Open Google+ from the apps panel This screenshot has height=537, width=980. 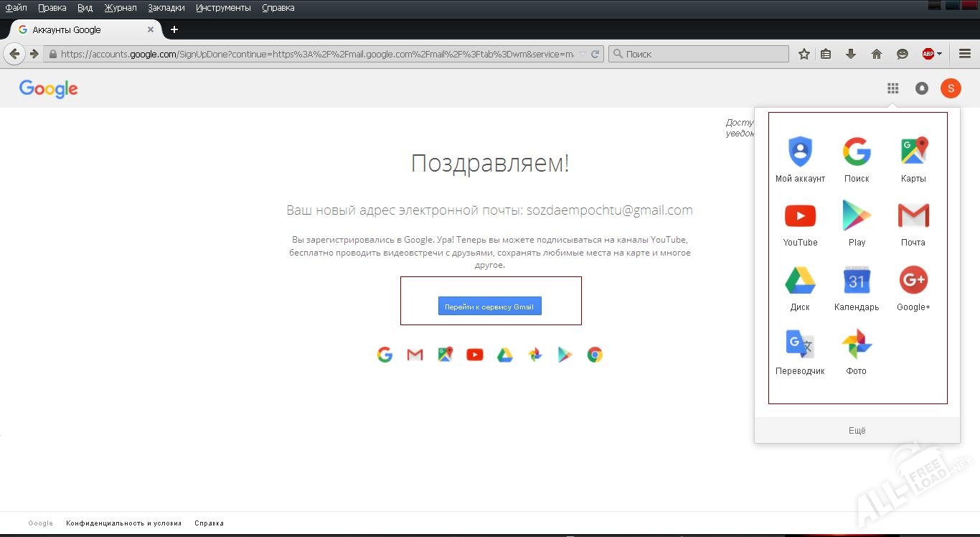tap(913, 280)
